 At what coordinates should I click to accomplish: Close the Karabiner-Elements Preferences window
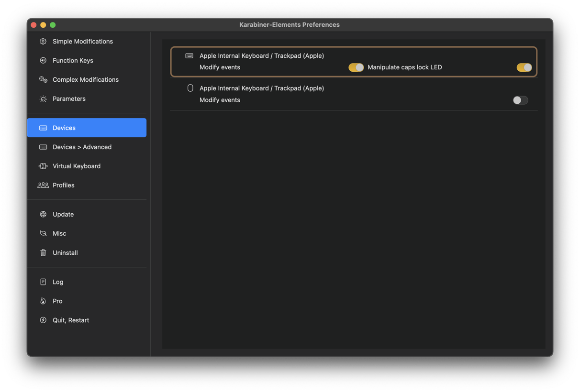coord(33,25)
